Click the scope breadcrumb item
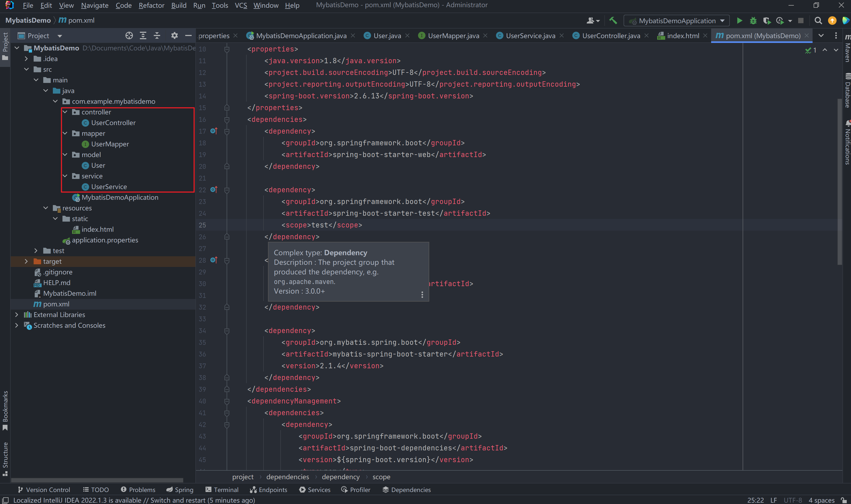The width and height of the screenshot is (851, 504). pos(381,477)
